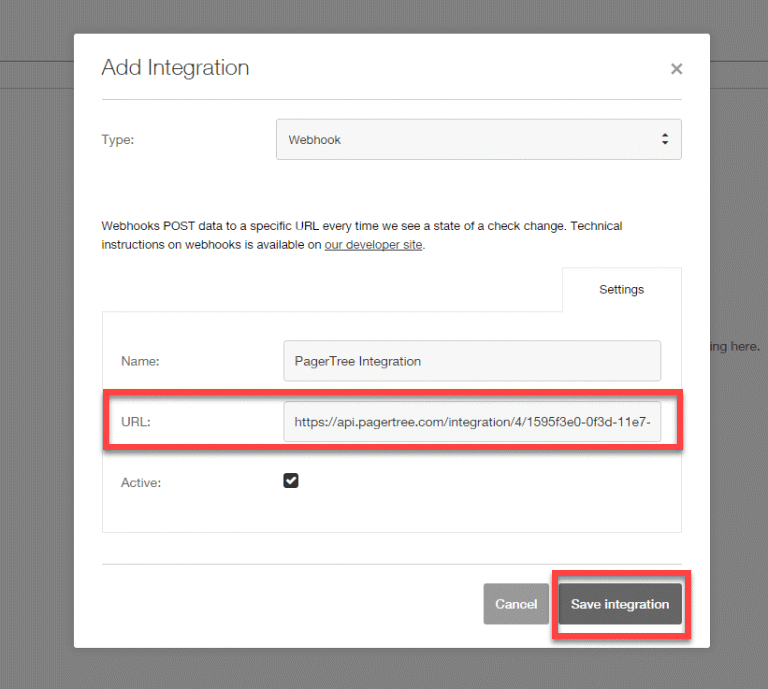Click the Save integration button
Screen dimensions: 768x689
coord(619,605)
